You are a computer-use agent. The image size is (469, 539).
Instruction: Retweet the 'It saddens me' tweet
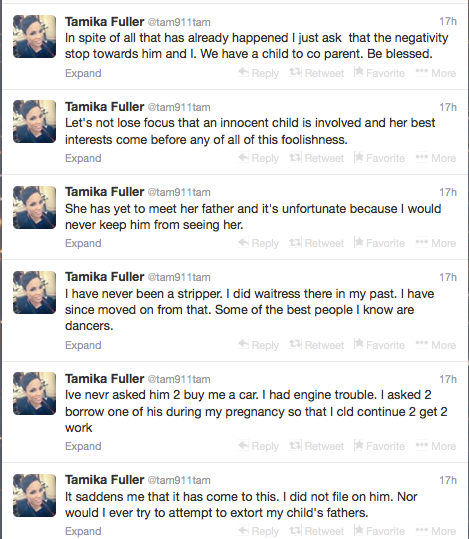[316, 531]
